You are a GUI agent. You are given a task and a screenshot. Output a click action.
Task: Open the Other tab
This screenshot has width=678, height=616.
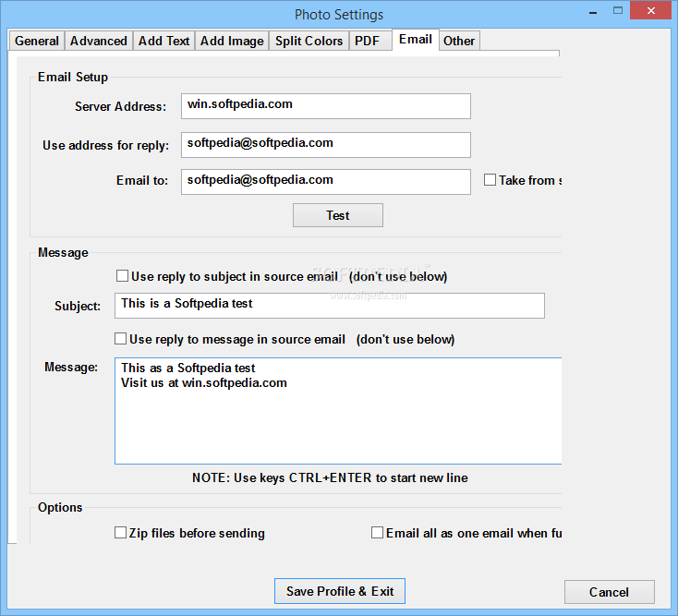(x=459, y=41)
